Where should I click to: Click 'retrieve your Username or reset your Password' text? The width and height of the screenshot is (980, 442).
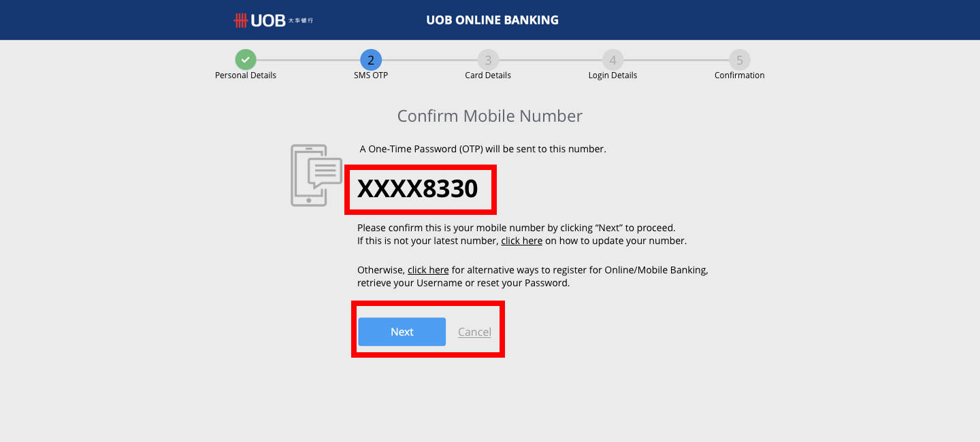click(x=463, y=283)
